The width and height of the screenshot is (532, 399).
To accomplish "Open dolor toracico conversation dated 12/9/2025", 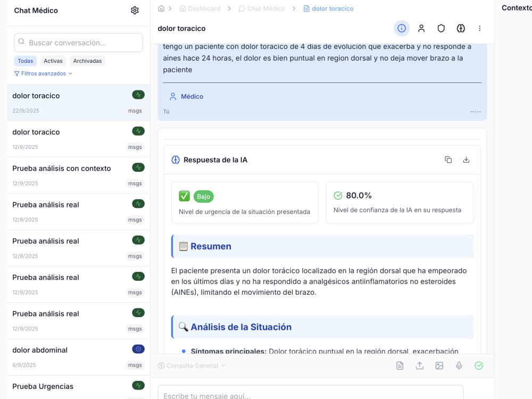I will [x=78, y=139].
